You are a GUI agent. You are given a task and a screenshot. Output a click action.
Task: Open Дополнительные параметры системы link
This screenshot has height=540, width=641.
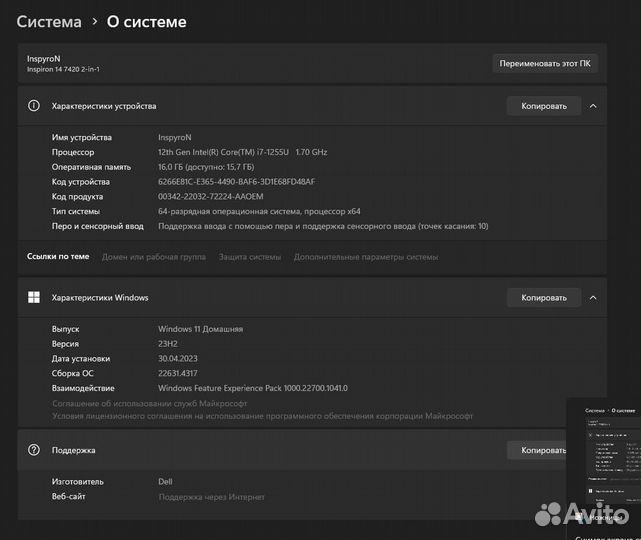[x=365, y=257]
